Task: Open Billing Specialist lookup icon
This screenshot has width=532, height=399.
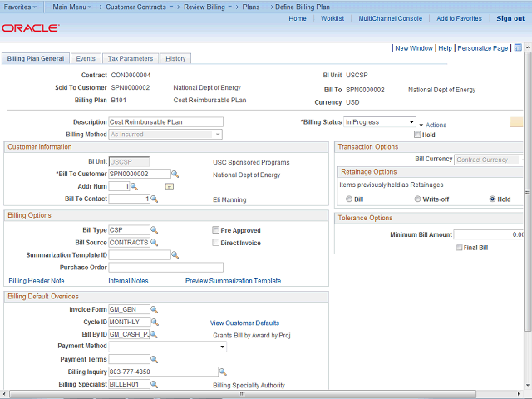Action: pyautogui.click(x=154, y=385)
